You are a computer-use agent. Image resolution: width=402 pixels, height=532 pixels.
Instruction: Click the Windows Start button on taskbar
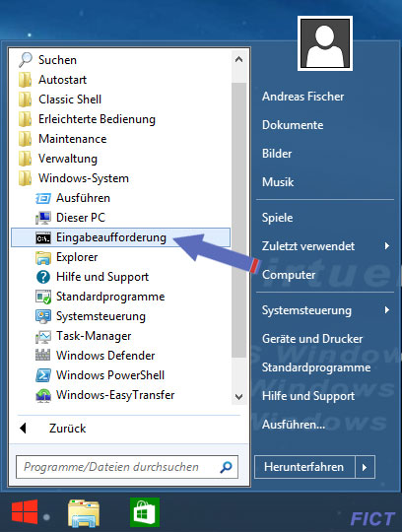[x=25, y=511]
